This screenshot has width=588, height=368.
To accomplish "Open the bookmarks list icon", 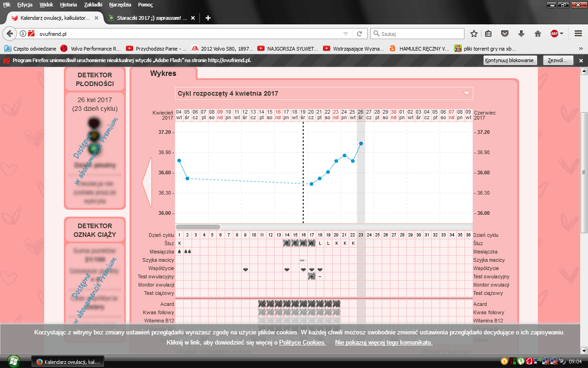I will (x=488, y=34).
